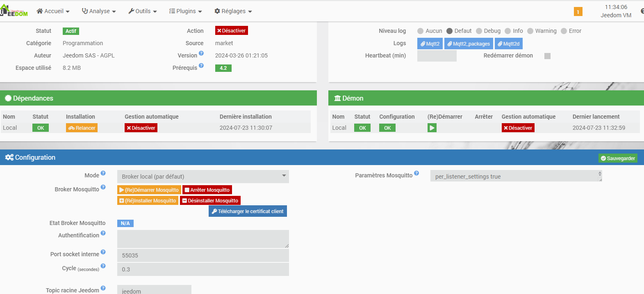Select Defaut log level
The image size is (644, 294).
tap(449, 31)
